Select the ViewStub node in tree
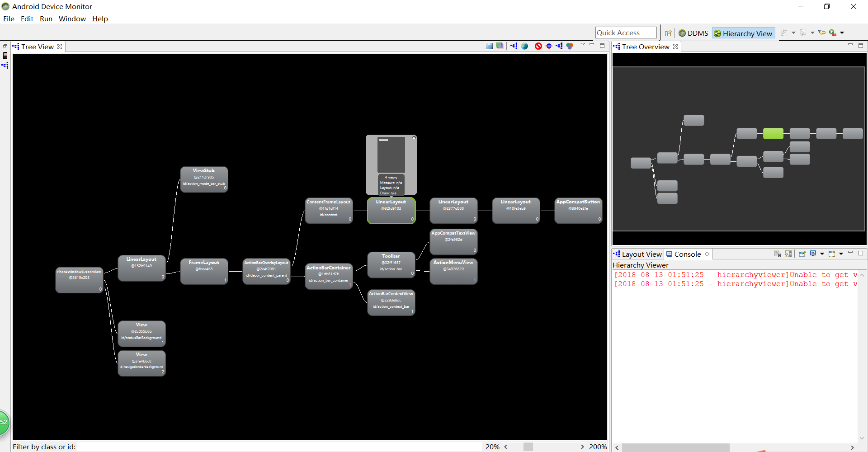The width and height of the screenshot is (868, 452). coord(204,179)
